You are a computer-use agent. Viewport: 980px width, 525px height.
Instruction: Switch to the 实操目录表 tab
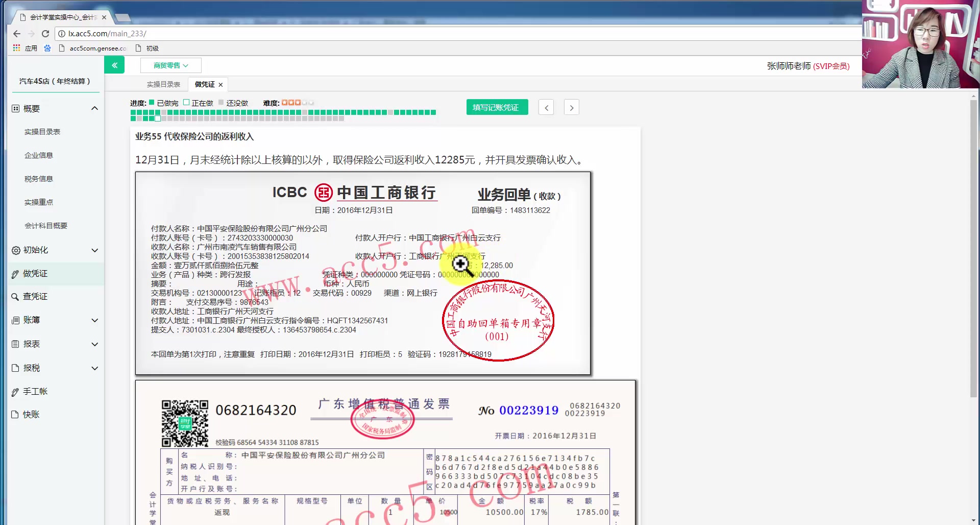pyautogui.click(x=163, y=84)
